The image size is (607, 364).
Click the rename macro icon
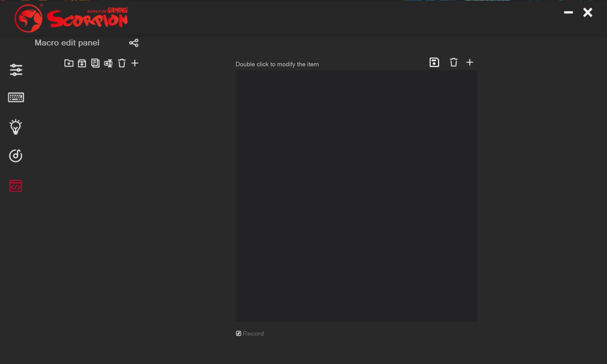pyautogui.click(x=108, y=63)
